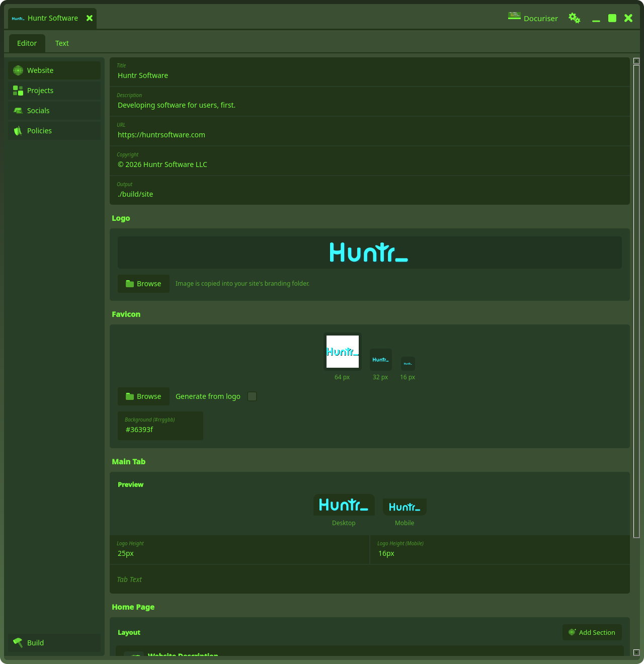Edit the Title field
This screenshot has height=664, width=644.
(x=370, y=72)
